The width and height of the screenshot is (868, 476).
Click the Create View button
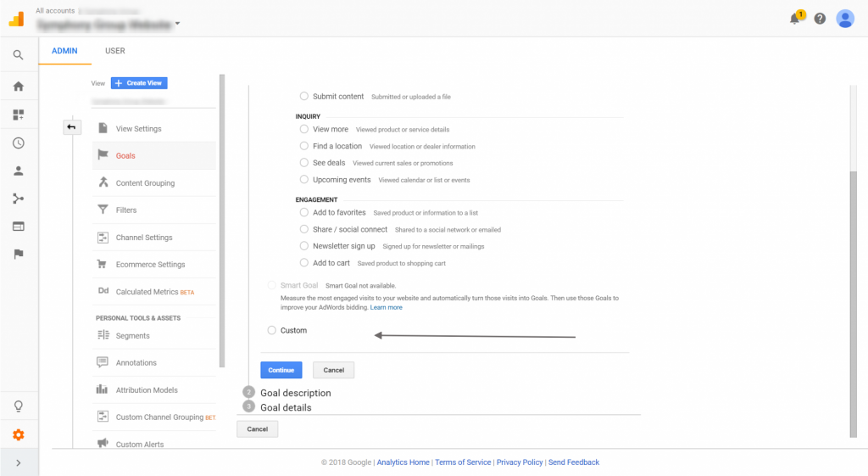point(139,83)
